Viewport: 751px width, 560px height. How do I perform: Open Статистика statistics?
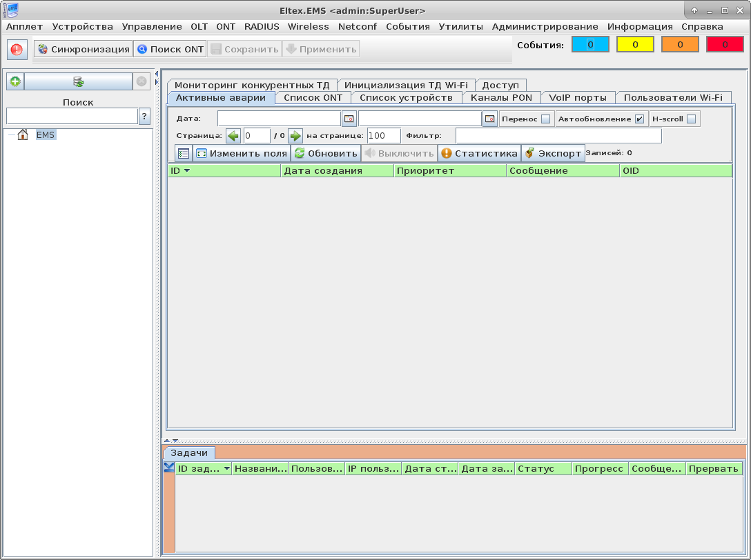(480, 153)
